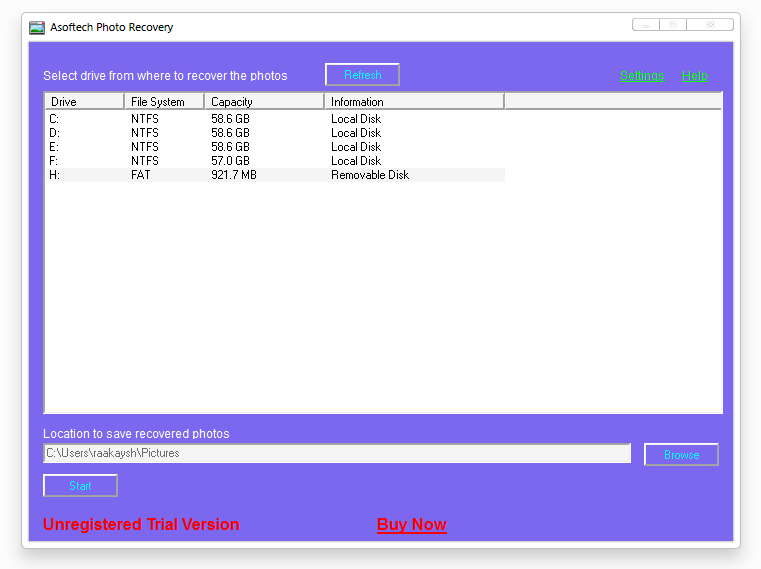Sort by the Capacity column header
Screen dimensions: 761x569
click(264, 101)
